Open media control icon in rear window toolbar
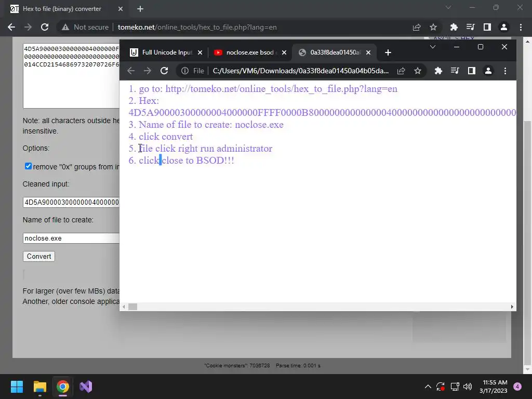532x399 pixels. click(470, 27)
